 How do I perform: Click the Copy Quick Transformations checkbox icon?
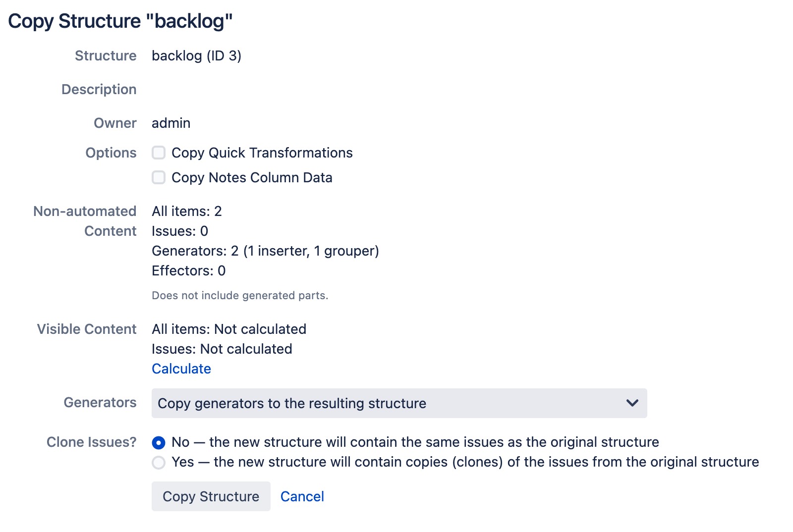tap(159, 153)
